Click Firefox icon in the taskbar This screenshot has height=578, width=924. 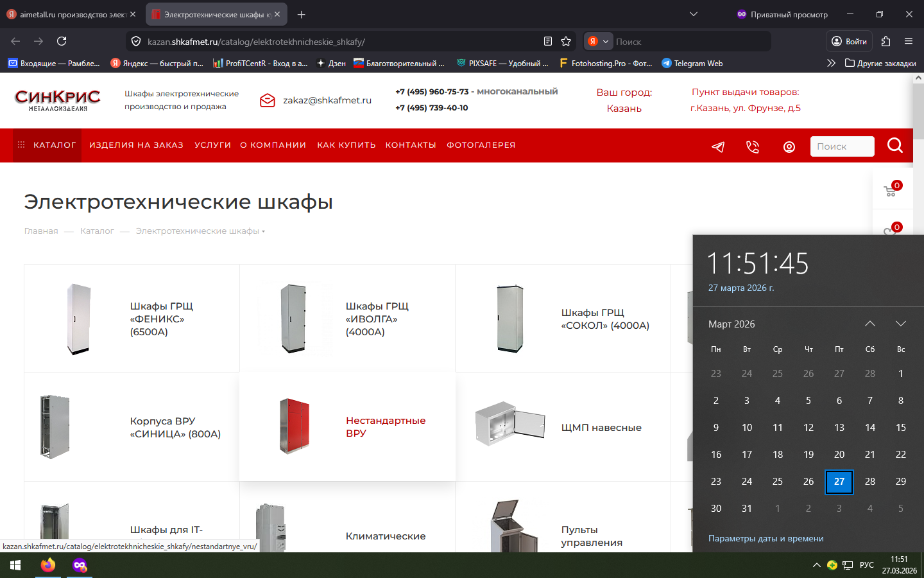tap(48, 565)
